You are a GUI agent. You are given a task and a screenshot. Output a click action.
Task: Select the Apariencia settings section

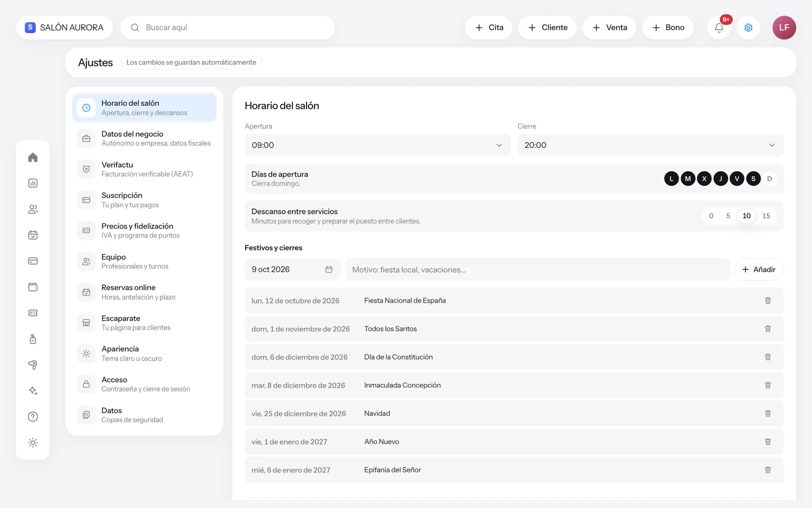coord(144,354)
